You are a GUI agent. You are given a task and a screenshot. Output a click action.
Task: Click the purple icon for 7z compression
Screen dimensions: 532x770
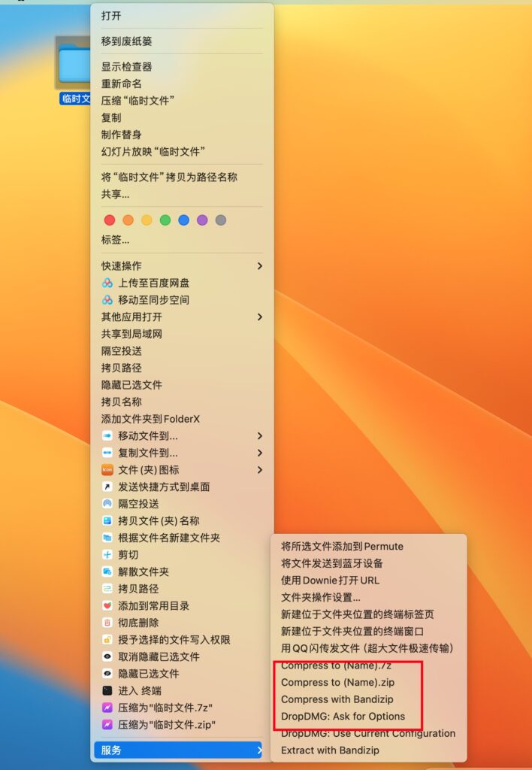click(107, 708)
